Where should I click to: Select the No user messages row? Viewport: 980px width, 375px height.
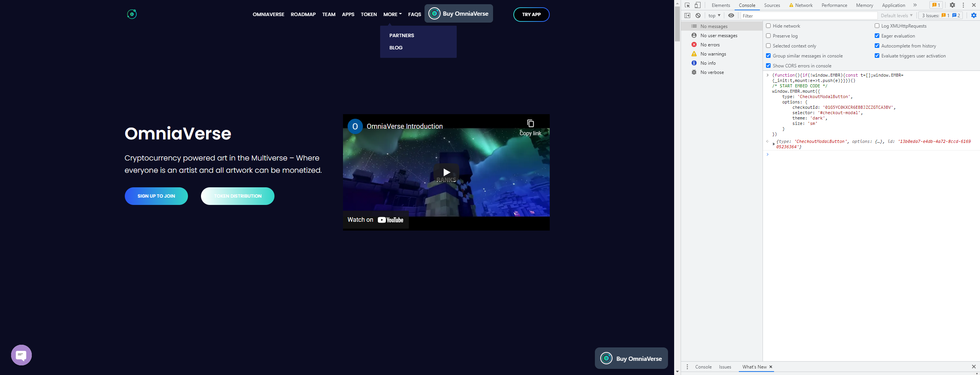(x=721, y=36)
